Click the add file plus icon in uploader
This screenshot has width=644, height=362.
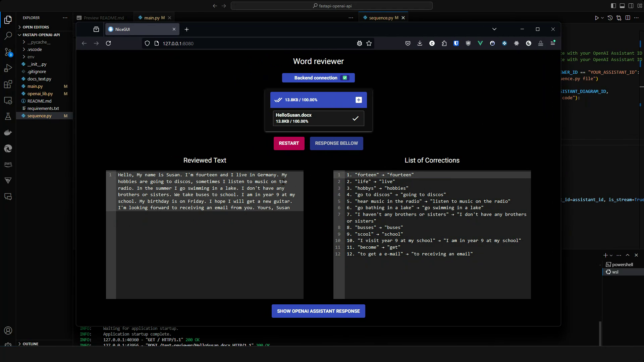tap(359, 100)
